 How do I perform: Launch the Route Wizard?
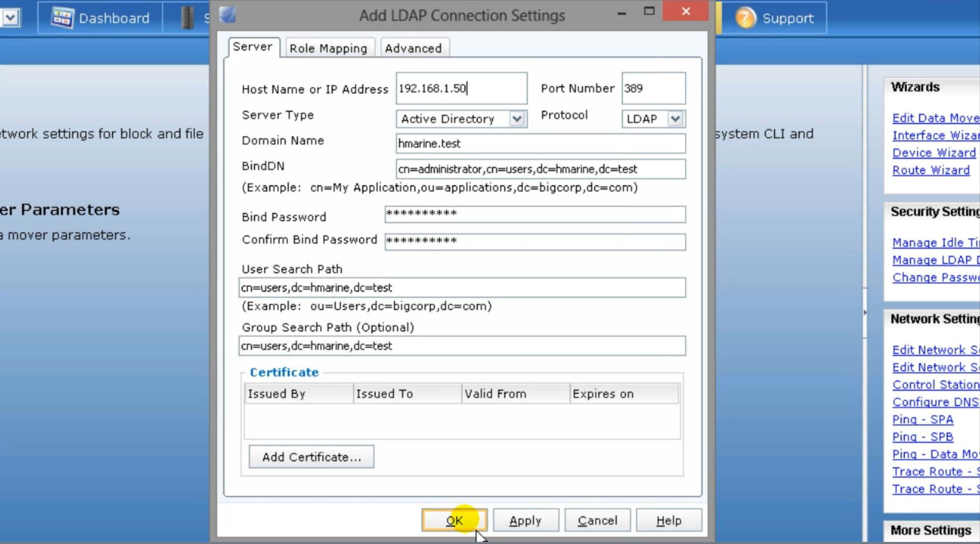coord(931,170)
